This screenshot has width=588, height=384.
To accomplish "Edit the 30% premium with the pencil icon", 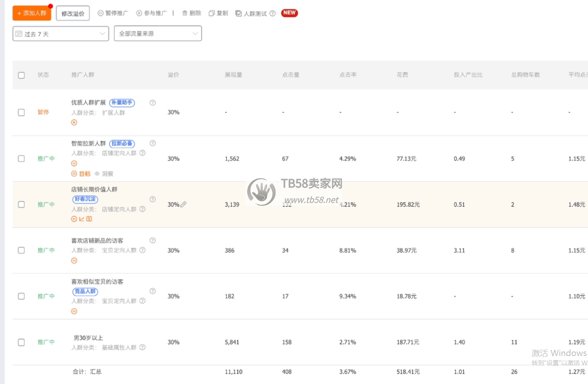I will [x=183, y=204].
